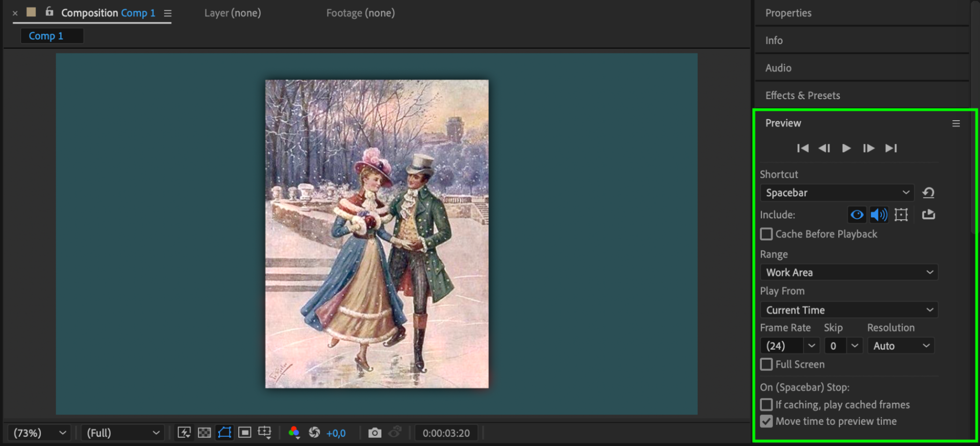Close the Composition panel tab
980x446 pixels.
[x=15, y=13]
